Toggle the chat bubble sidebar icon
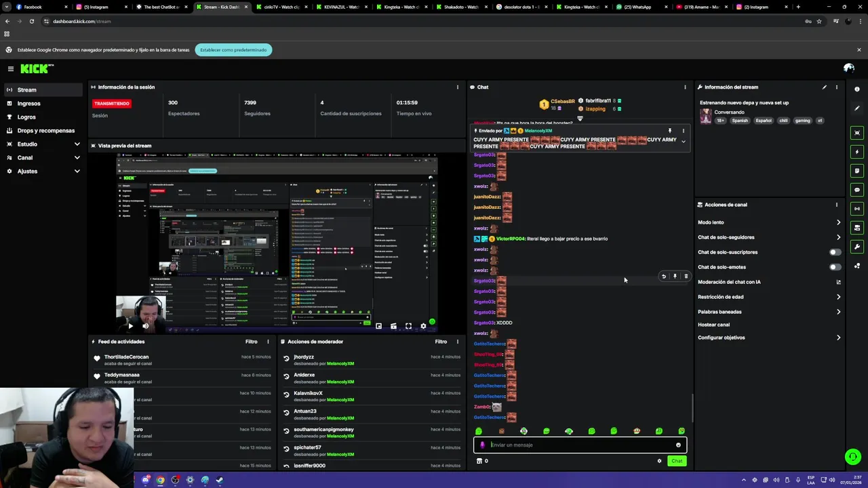This screenshot has height=488, width=868. point(857,190)
